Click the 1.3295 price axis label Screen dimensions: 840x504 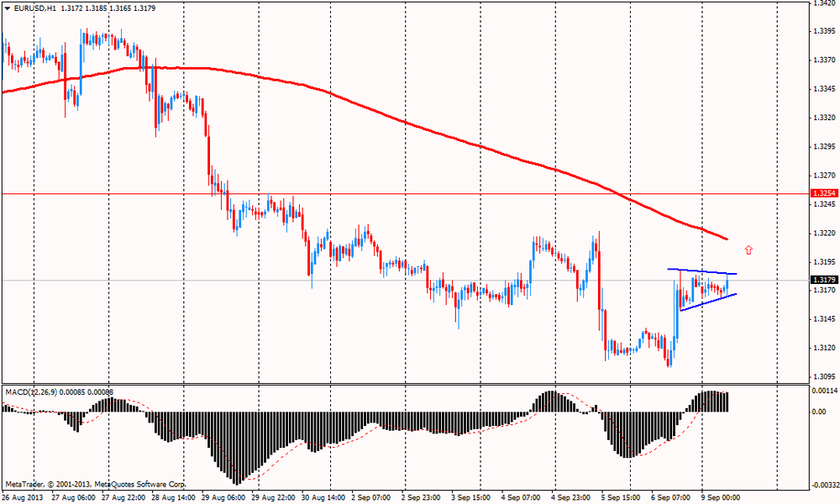tap(824, 147)
